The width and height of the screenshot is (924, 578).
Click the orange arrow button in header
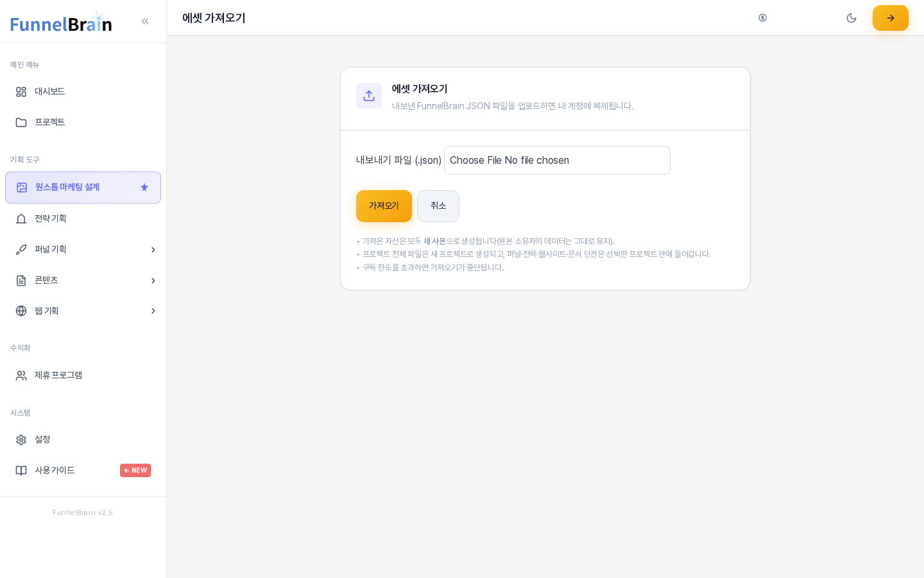(x=891, y=18)
